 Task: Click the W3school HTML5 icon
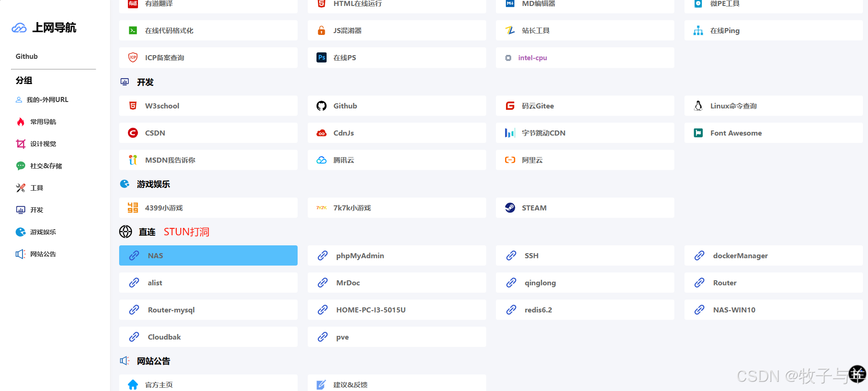133,106
